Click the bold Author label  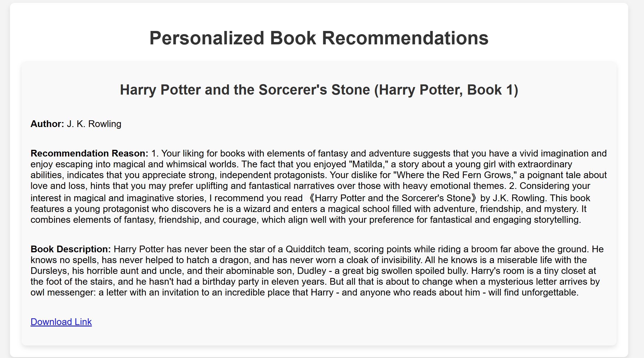tap(47, 124)
